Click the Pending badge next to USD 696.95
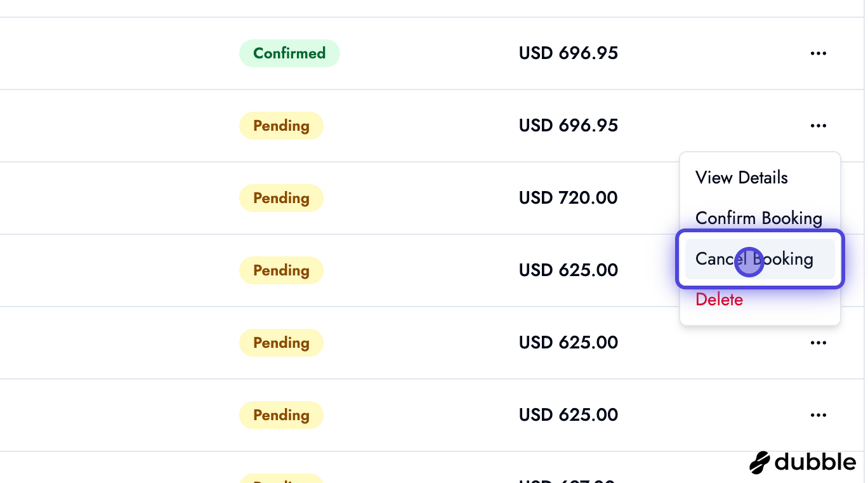 click(281, 126)
